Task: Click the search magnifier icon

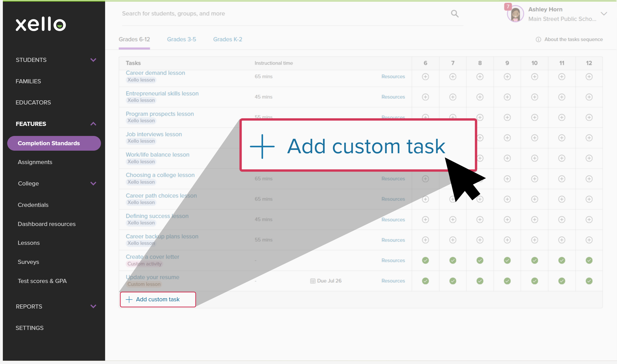Action: point(455,13)
